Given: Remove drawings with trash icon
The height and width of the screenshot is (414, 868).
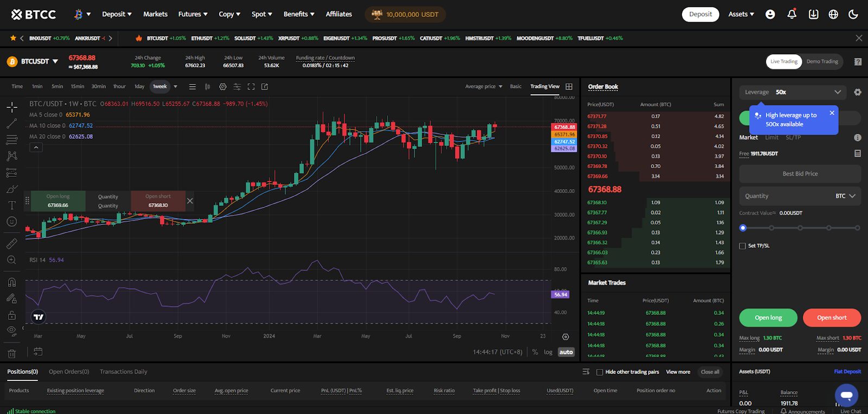Looking at the screenshot, I should point(12,354).
